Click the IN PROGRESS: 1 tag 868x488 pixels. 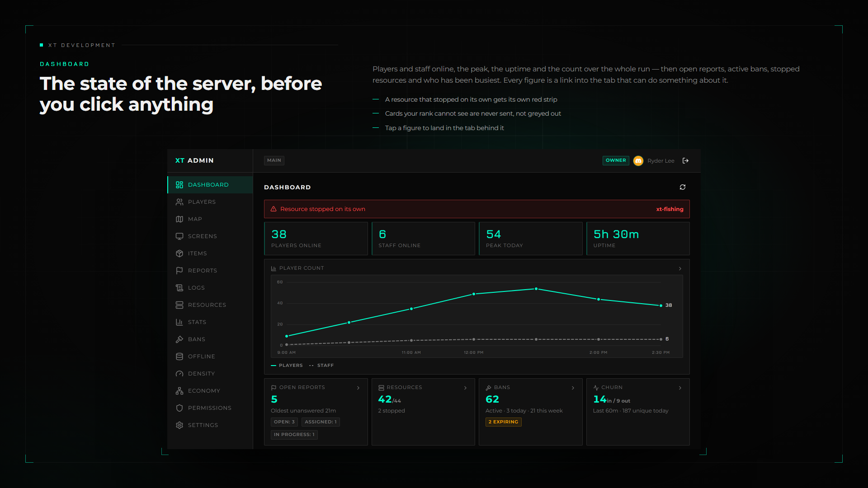(x=294, y=435)
